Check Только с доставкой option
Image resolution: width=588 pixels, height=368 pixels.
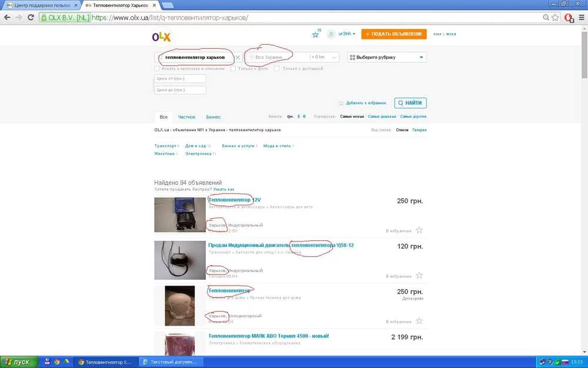(277, 69)
